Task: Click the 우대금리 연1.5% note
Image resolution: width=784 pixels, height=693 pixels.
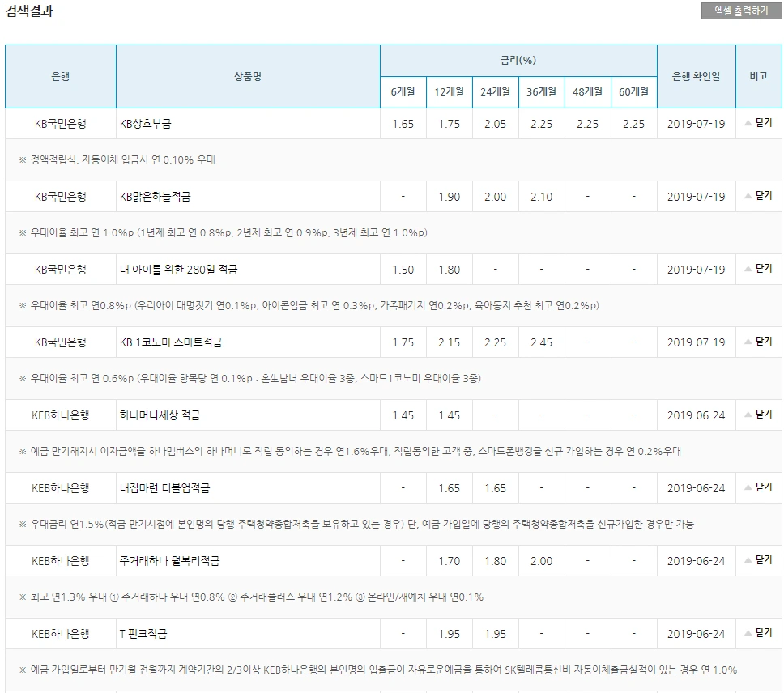Action: pos(356,524)
